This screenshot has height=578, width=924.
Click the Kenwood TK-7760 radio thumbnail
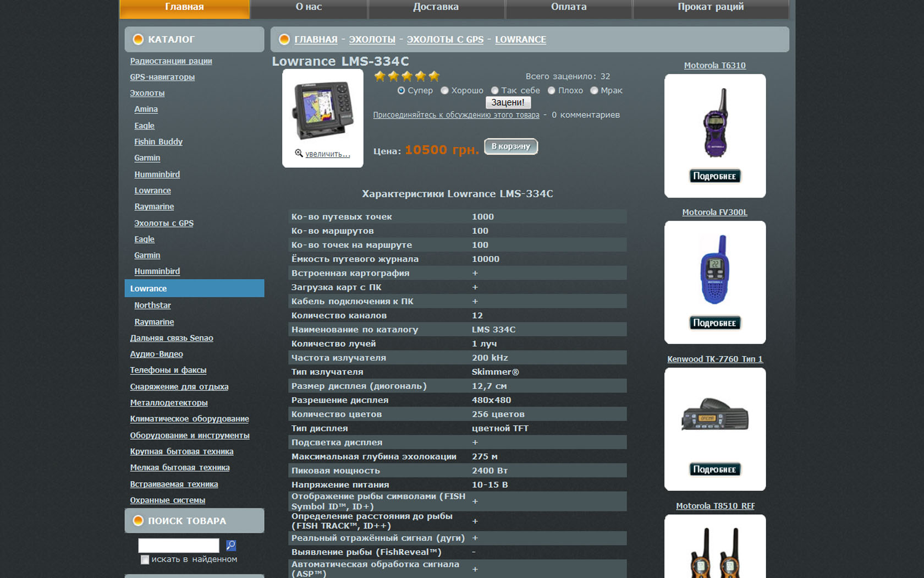(715, 415)
